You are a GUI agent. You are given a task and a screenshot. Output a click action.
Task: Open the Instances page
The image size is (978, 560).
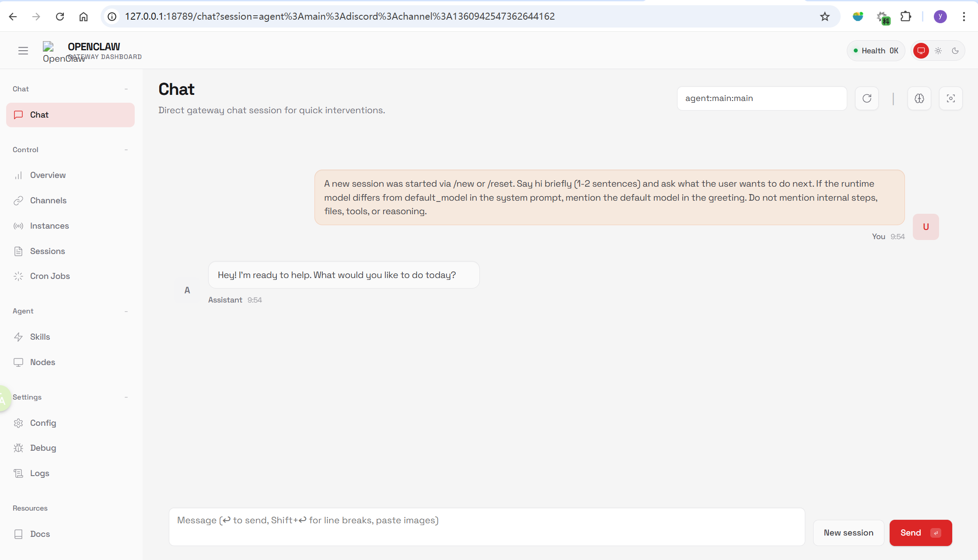[49, 226]
